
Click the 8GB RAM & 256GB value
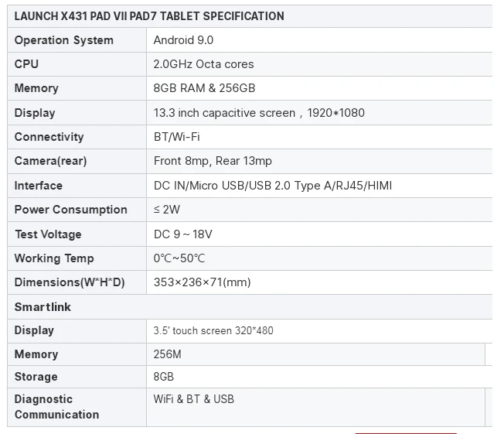(204, 88)
